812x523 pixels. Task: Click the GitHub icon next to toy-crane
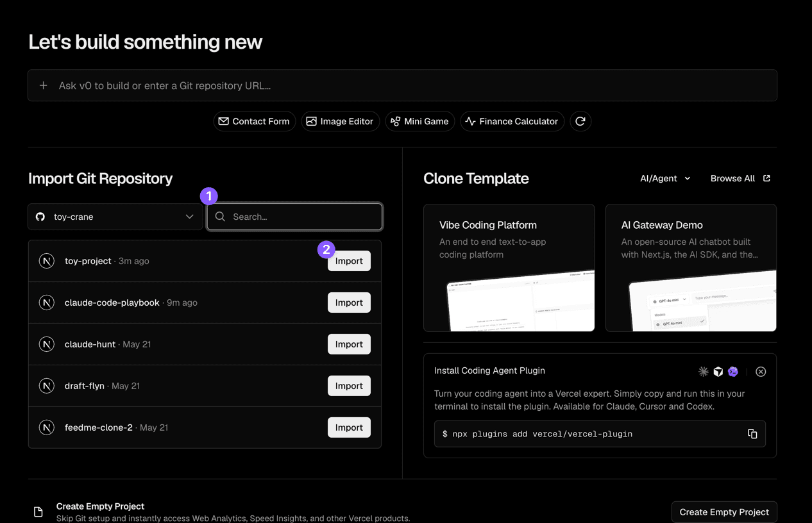coord(40,217)
